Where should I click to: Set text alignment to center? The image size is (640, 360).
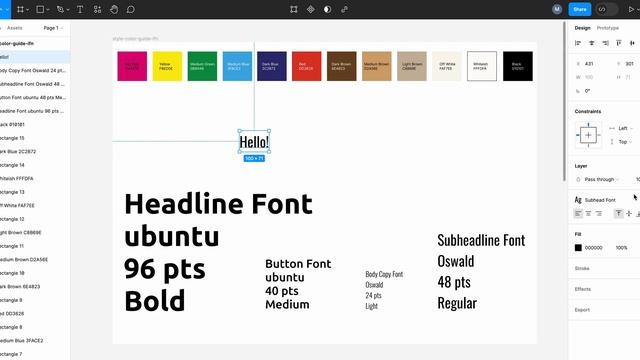(588, 213)
